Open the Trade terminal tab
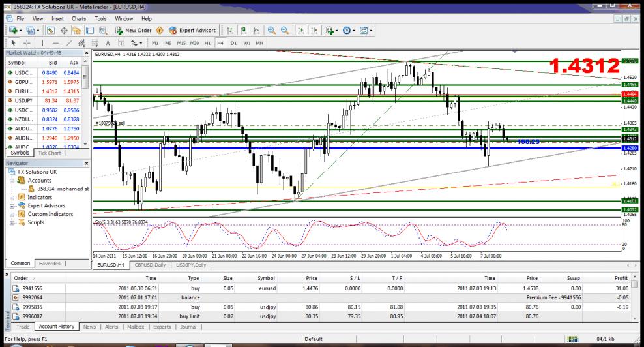Screen dimensions: 644x347 (x=22, y=326)
